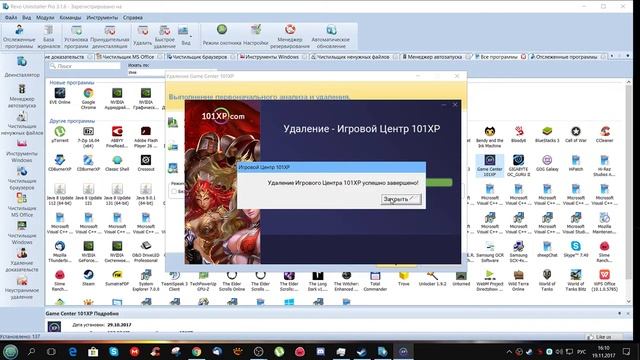Click the Удалить toolbar icon
640x360 pixels.
142,36
